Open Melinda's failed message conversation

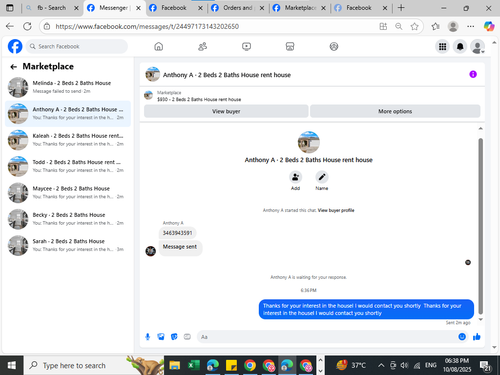[x=68, y=87]
